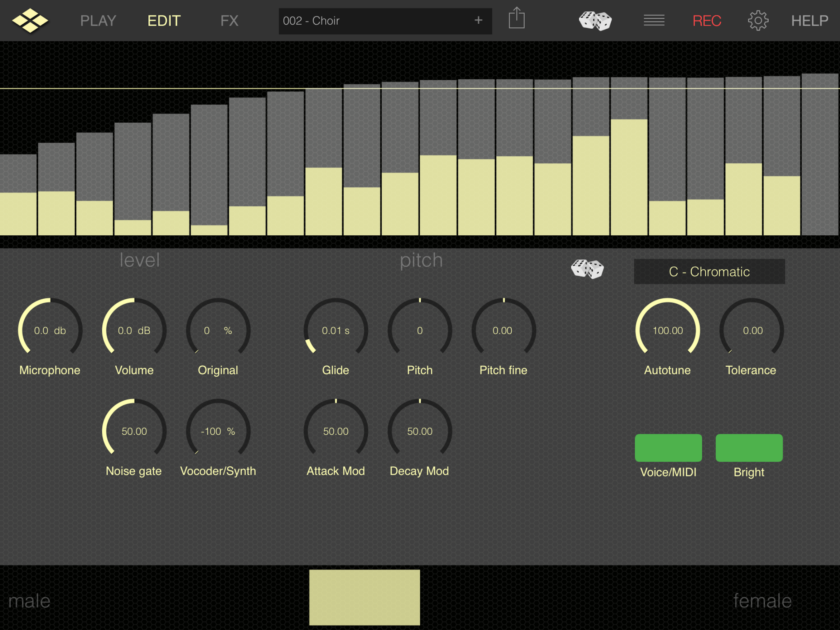Tap the share/export icon
This screenshot has height=630, width=840.
pyautogui.click(x=517, y=18)
